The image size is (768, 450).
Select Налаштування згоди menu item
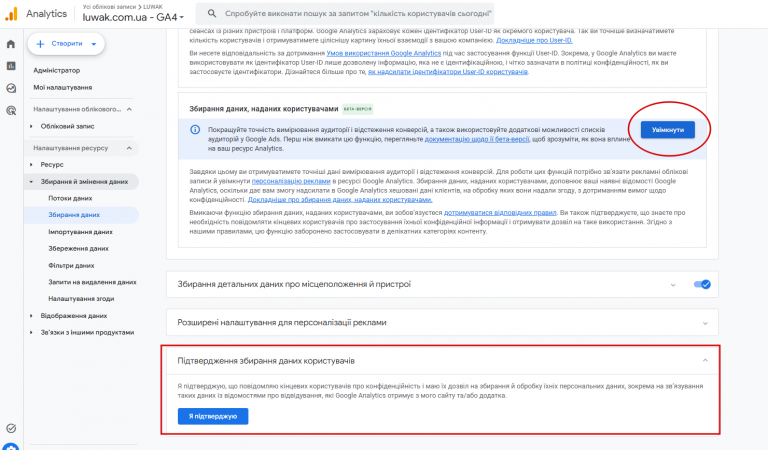pyautogui.click(x=81, y=299)
